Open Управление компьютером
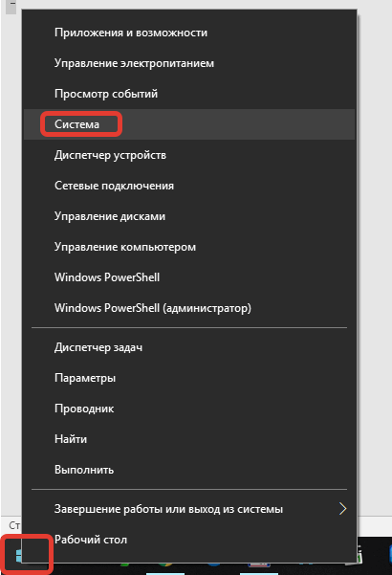Screen dimensions: 392x575 click(125, 247)
